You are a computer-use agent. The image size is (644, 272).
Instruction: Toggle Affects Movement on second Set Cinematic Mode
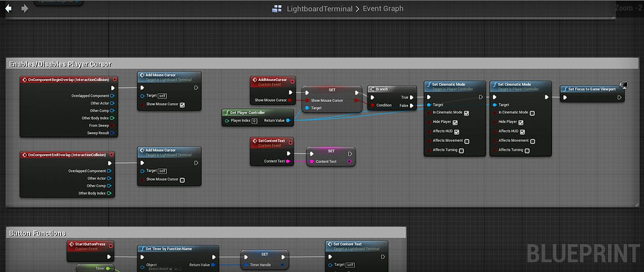coord(532,141)
